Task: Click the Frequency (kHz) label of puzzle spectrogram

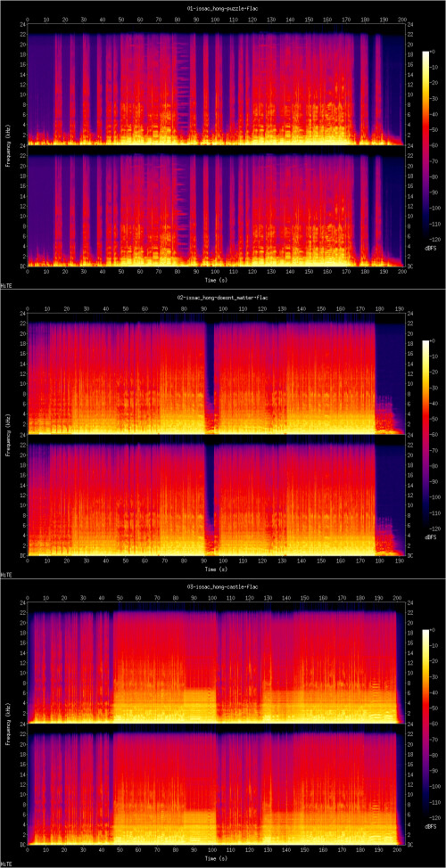Action: (x=10, y=145)
